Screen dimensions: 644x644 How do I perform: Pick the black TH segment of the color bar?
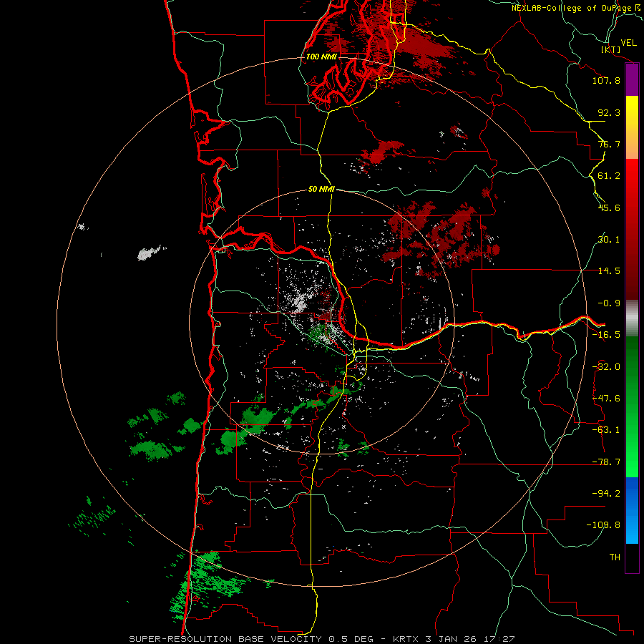pos(632,558)
